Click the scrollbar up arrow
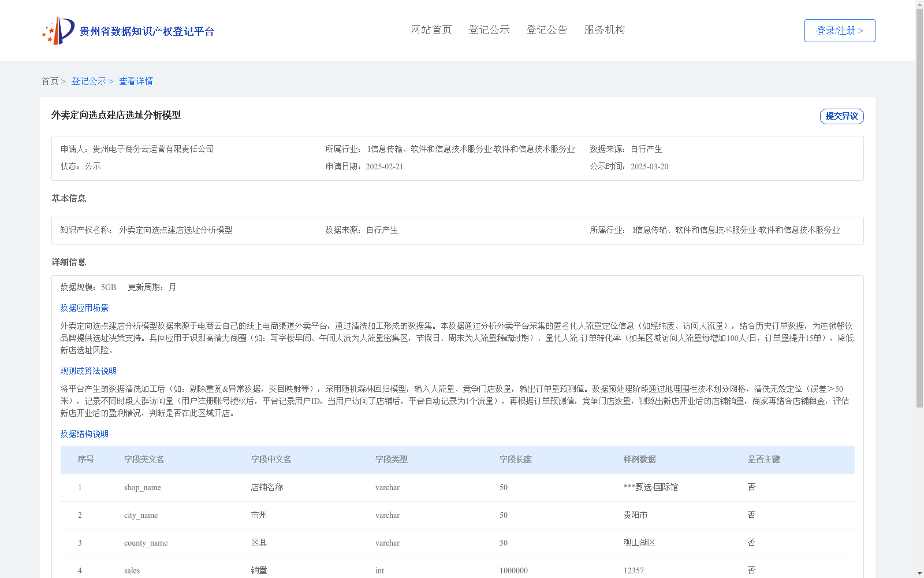The width and height of the screenshot is (924, 578). [919, 4]
